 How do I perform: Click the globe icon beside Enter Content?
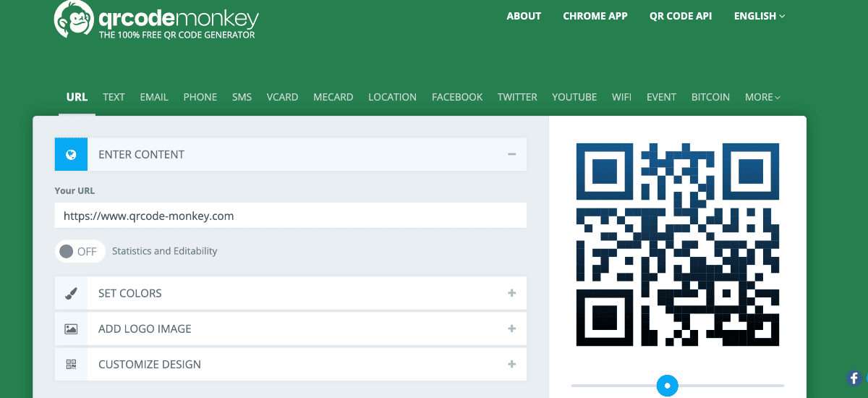71,154
